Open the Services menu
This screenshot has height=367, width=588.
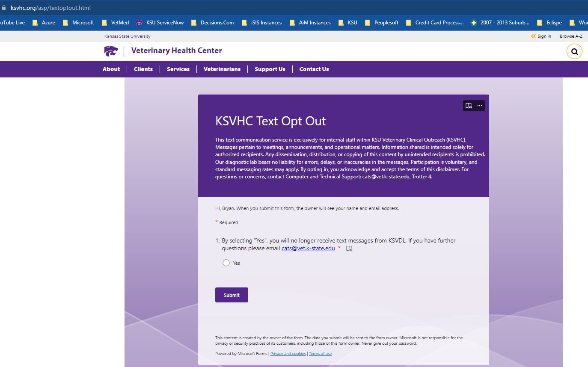(x=178, y=69)
